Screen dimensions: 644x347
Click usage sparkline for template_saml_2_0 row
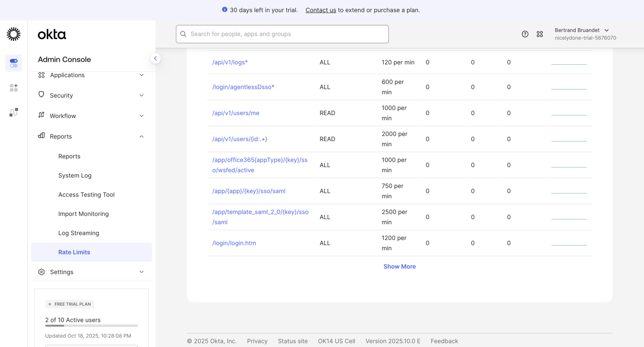pyautogui.click(x=569, y=219)
